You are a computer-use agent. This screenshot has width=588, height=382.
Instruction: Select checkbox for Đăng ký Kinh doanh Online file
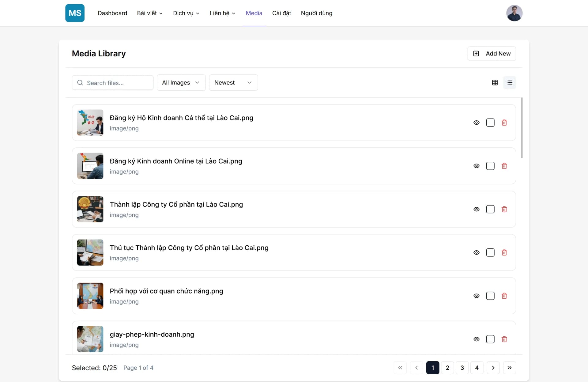(490, 166)
